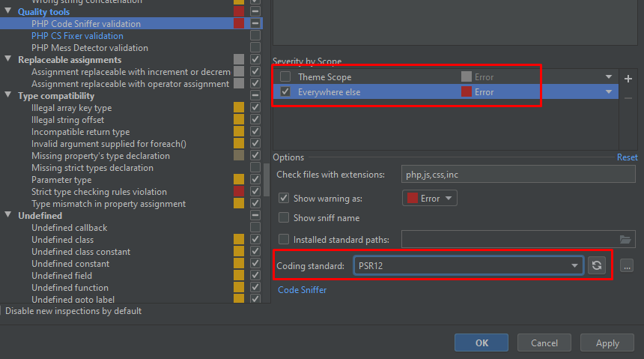Toggle Undefined group checkbox
Viewport: 644px width, 359px height.
click(255, 215)
